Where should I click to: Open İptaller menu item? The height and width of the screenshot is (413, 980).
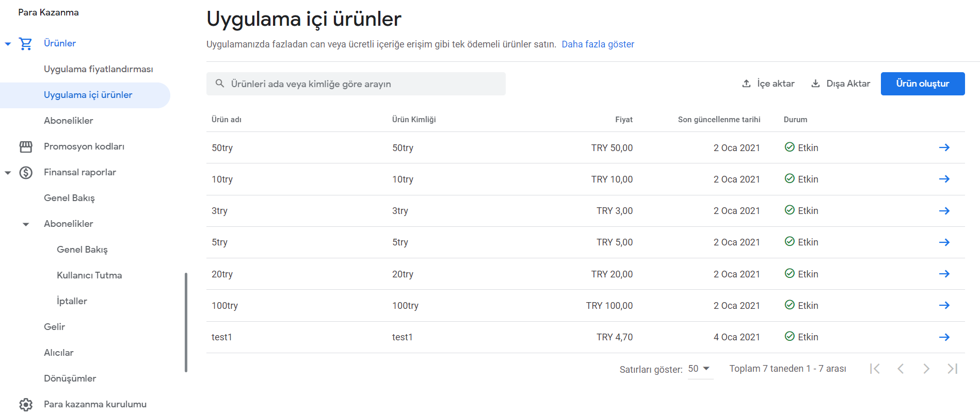[72, 301]
